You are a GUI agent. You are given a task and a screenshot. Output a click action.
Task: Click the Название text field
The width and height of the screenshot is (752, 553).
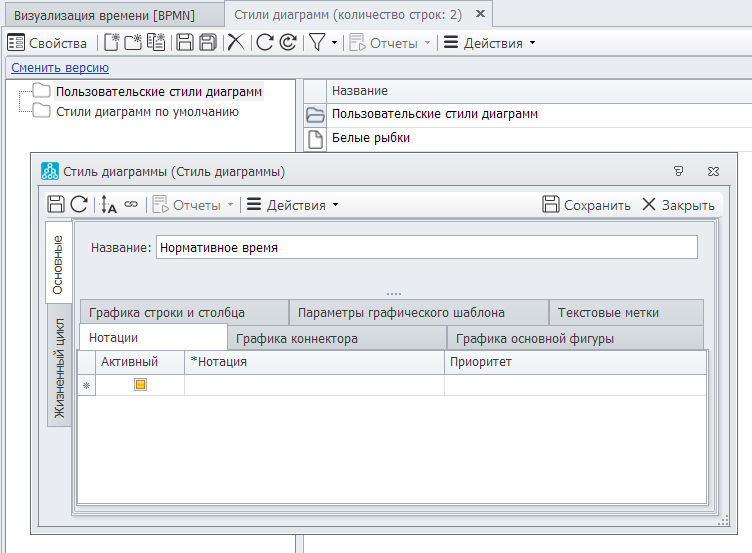[426, 248]
